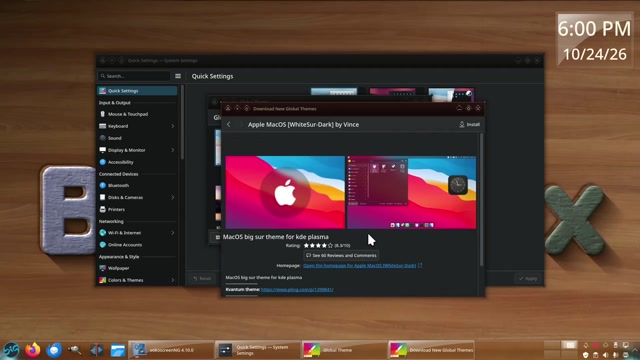The width and height of the screenshot is (640, 360).
Task: Click the shield icon in the system tray
Action: tap(585, 355)
